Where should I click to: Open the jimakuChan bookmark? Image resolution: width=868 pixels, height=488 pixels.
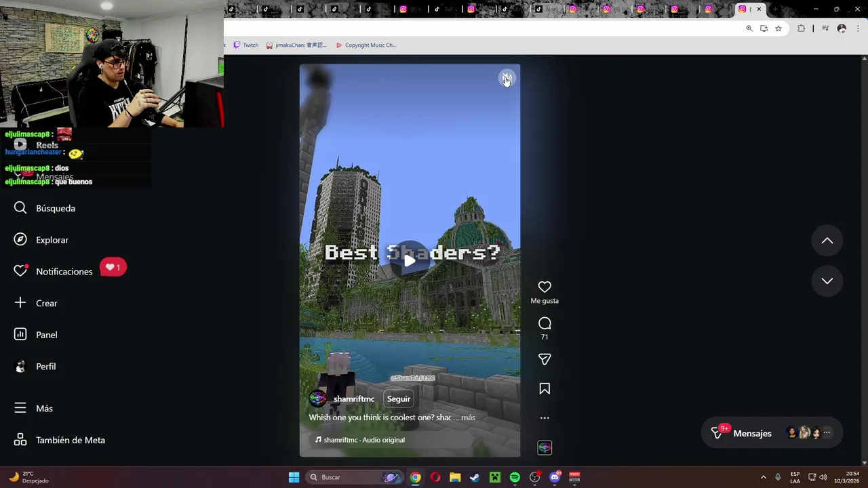click(x=296, y=45)
